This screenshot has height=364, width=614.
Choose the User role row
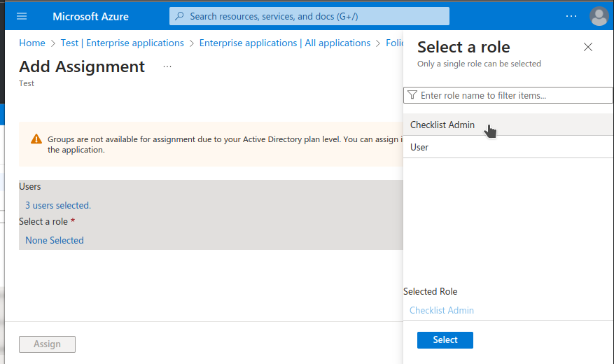[x=508, y=147]
